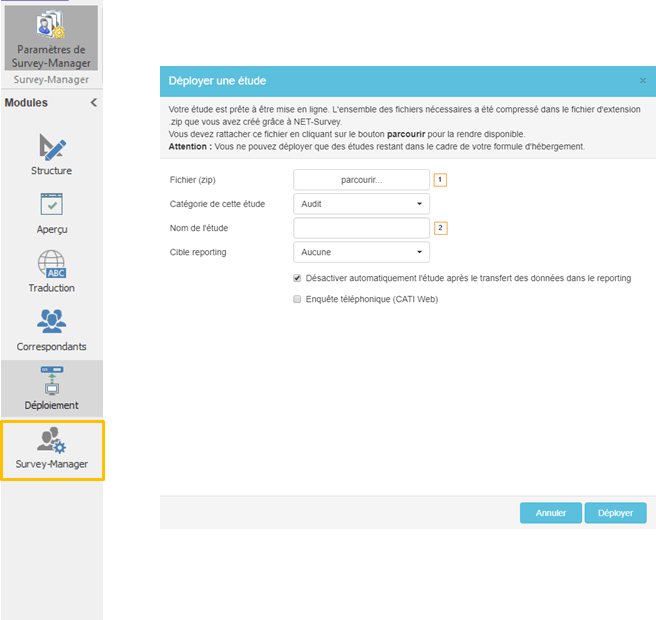
Task: Click the Nom de l'étude field
Action: point(361,228)
